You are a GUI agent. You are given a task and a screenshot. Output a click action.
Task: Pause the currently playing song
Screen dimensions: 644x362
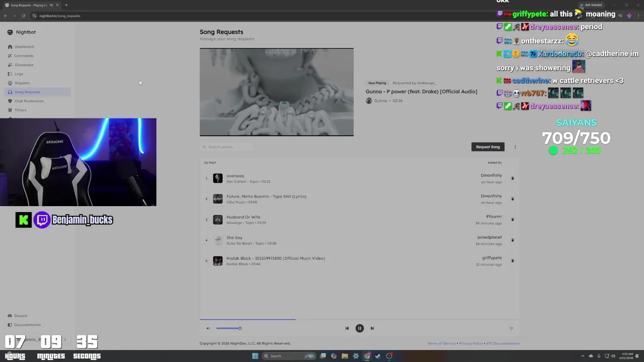(359, 328)
